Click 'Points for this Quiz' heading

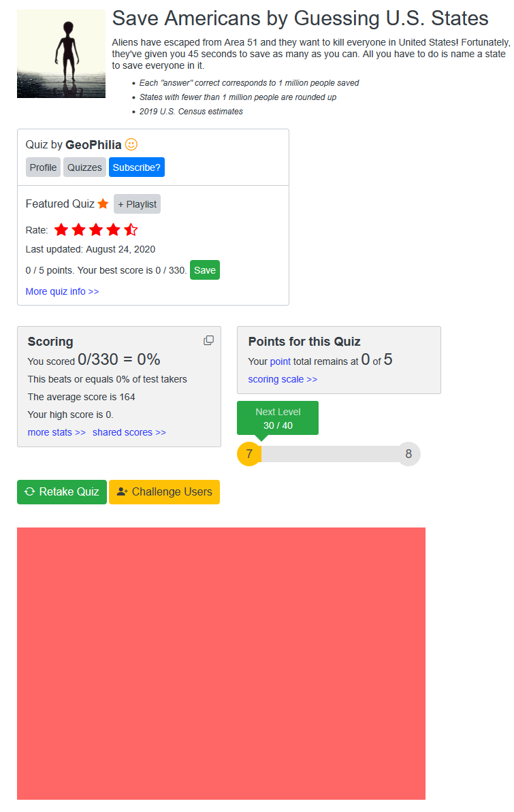pos(304,341)
